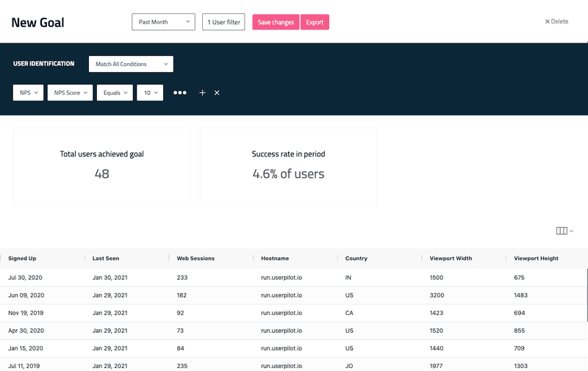The width and height of the screenshot is (588, 371).
Task: Click country code IN
Action: pyautogui.click(x=348, y=278)
